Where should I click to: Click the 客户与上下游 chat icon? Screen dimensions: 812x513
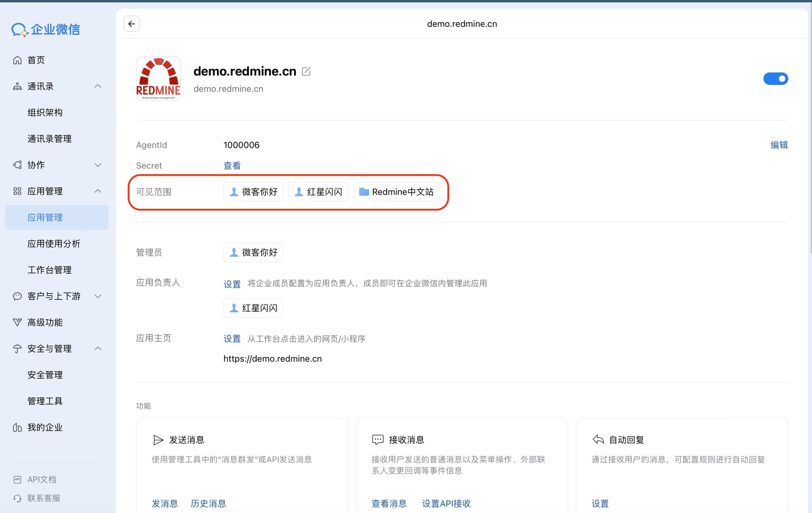[x=18, y=296]
